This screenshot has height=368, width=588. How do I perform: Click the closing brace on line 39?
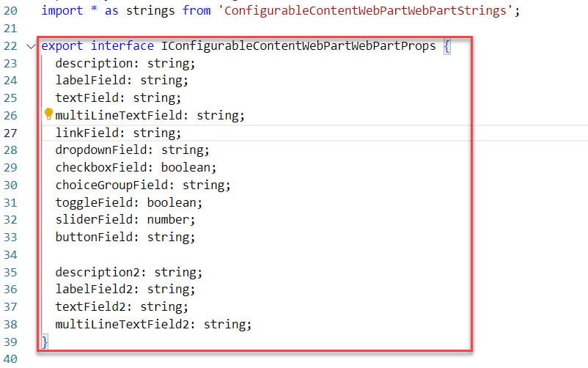pyautogui.click(x=45, y=342)
